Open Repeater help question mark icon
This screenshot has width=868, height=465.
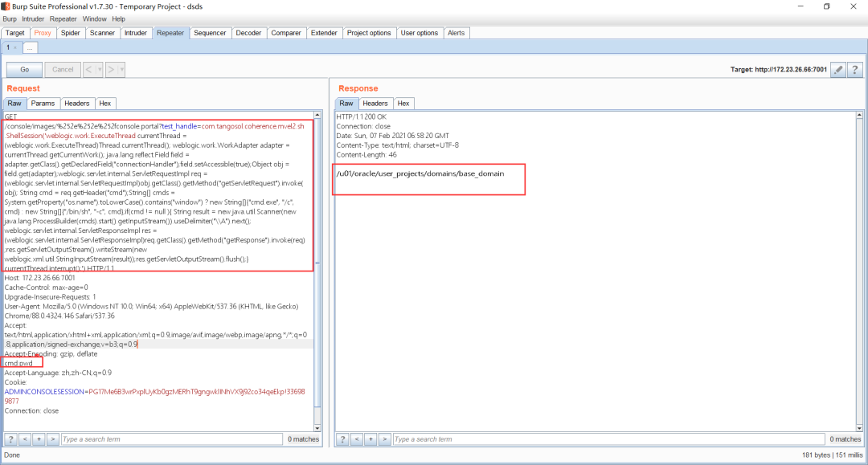(x=854, y=70)
